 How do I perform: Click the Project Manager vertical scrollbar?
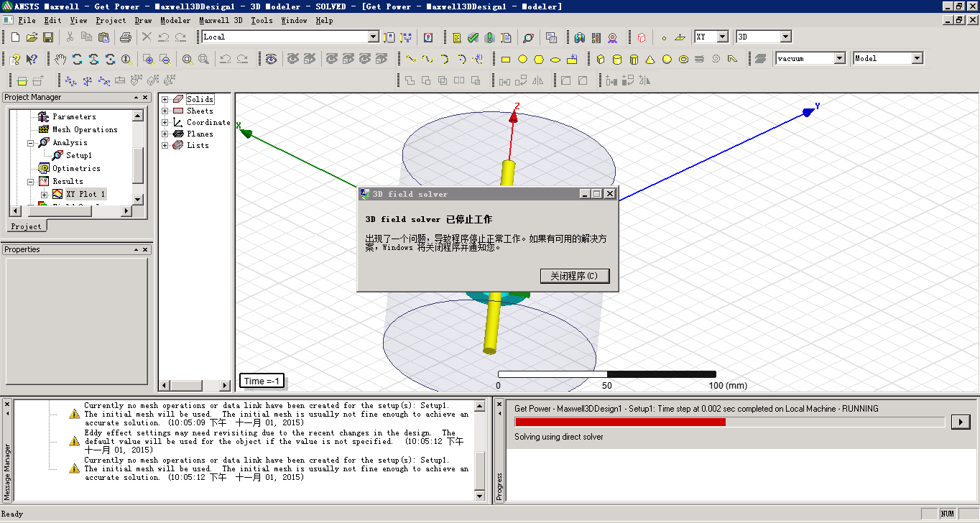tap(138, 159)
